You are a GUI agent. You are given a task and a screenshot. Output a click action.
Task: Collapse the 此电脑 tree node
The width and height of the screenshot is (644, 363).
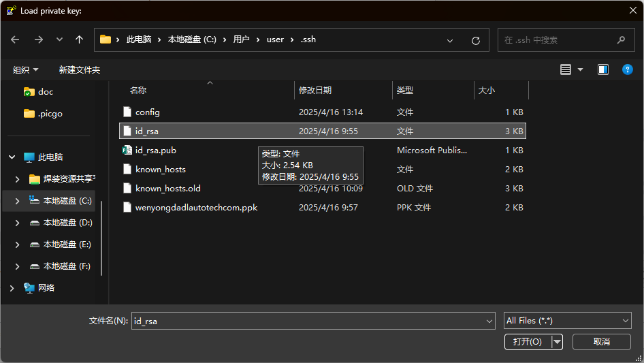[x=12, y=157]
